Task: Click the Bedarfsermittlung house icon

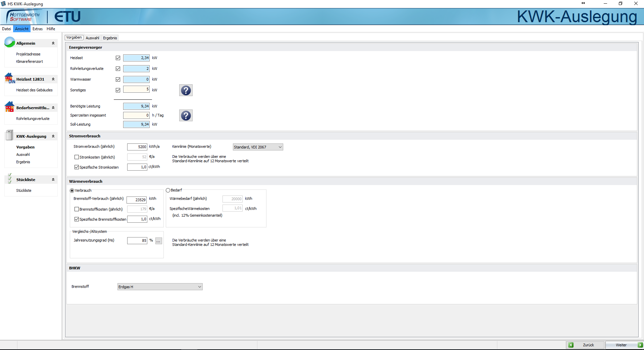Action: click(x=9, y=107)
